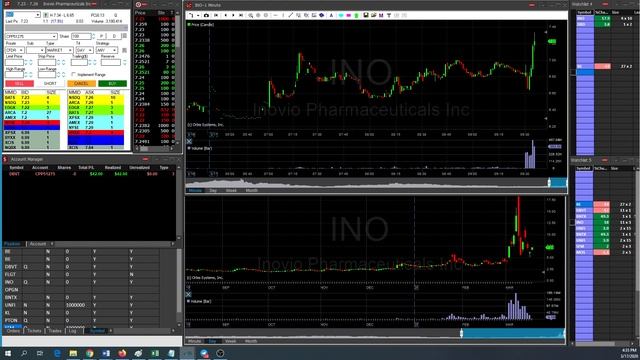Click the Share quantity input field
640x360 pixels.
pos(81,36)
